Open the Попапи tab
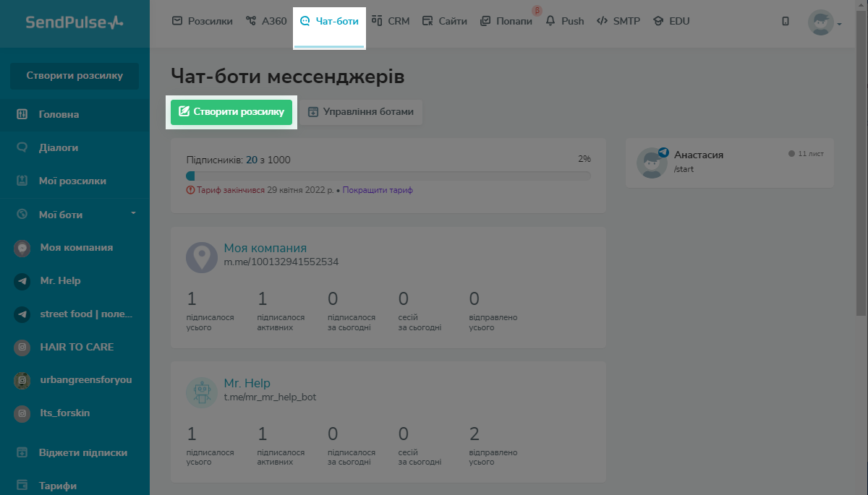Image resolution: width=868 pixels, height=495 pixels. (x=506, y=21)
